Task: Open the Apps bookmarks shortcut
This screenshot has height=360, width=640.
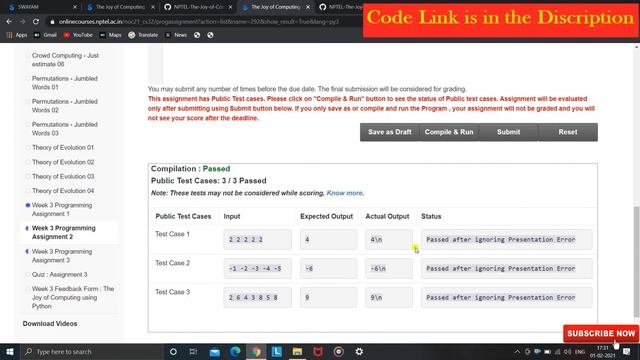Action: tap(17, 35)
